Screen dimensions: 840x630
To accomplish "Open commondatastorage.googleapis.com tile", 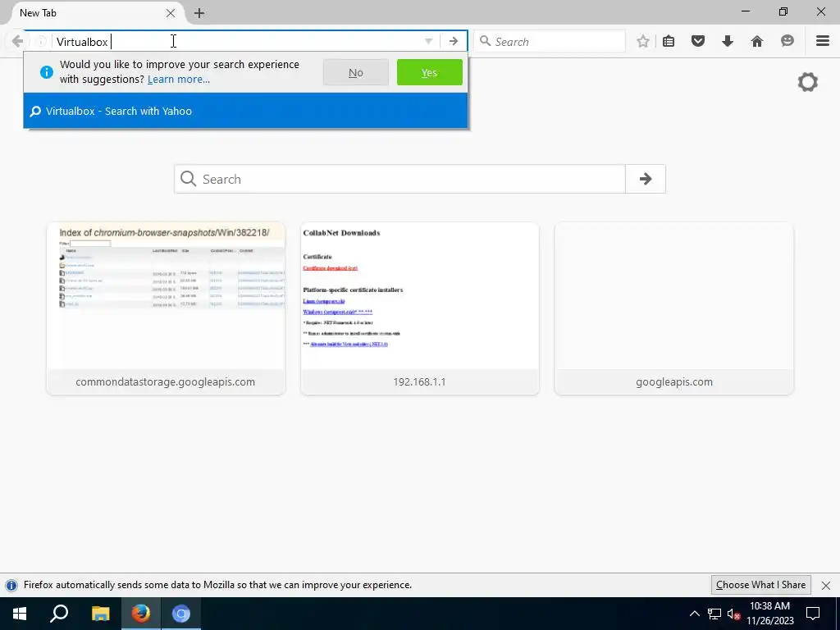I will click(166, 308).
